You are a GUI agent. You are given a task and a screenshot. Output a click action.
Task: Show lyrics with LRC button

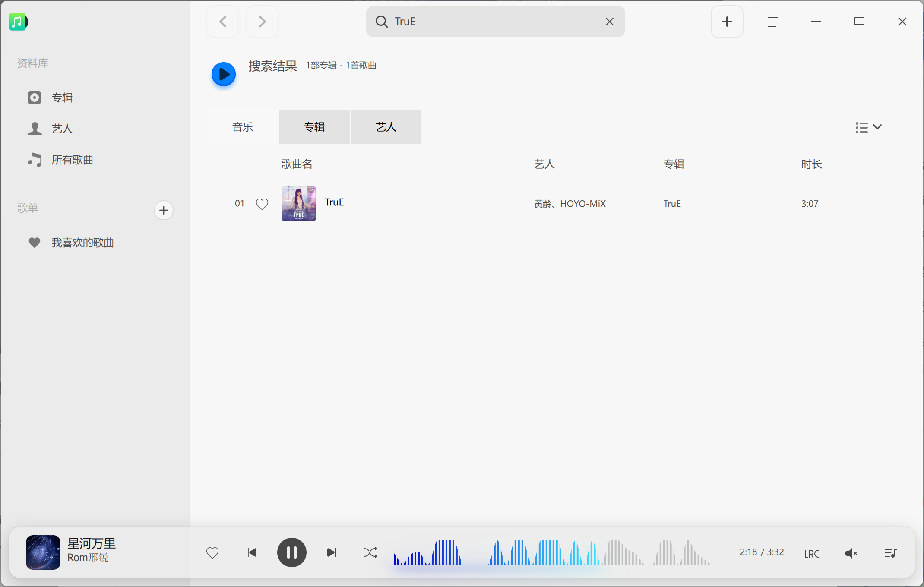812,553
